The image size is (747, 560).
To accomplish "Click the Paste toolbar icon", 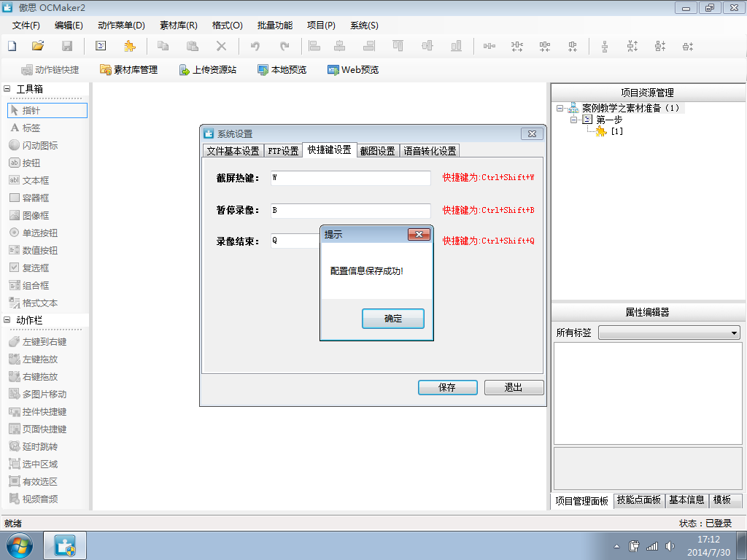I will click(192, 46).
